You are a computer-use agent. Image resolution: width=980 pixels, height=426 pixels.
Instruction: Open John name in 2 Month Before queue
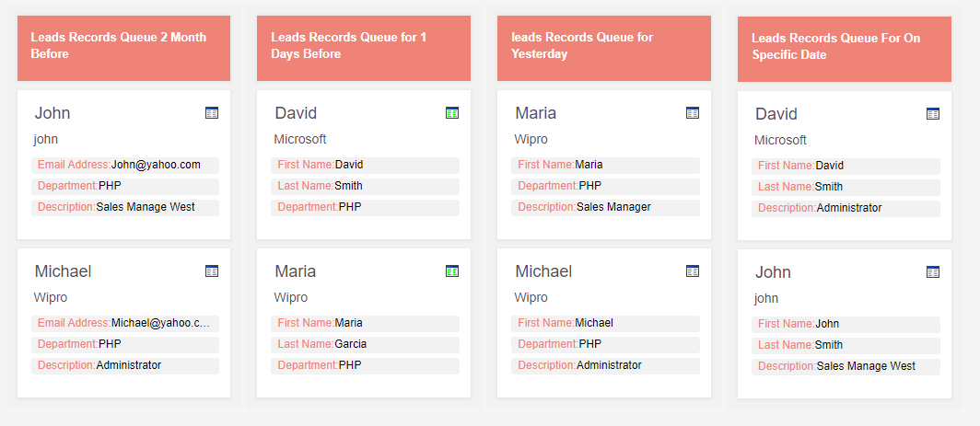click(x=52, y=113)
